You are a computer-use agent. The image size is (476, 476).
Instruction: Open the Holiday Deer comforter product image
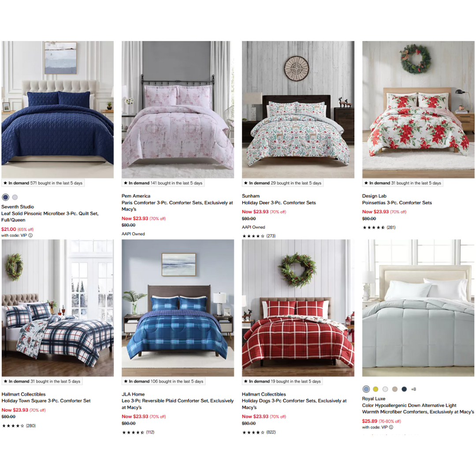pos(298,110)
